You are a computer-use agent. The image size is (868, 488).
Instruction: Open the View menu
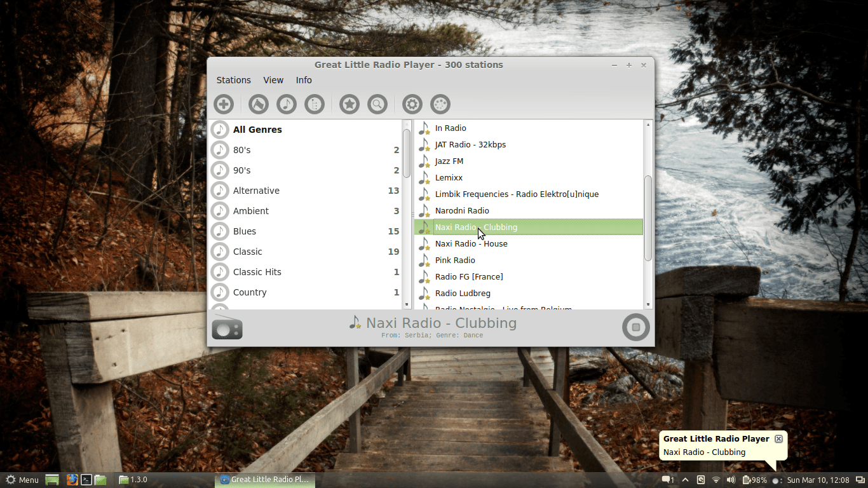[273, 80]
